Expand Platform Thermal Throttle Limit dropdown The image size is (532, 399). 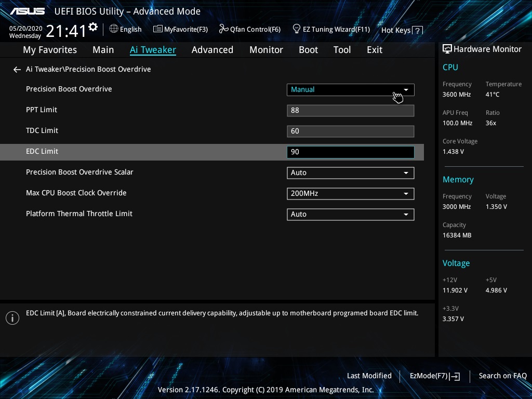click(x=351, y=215)
